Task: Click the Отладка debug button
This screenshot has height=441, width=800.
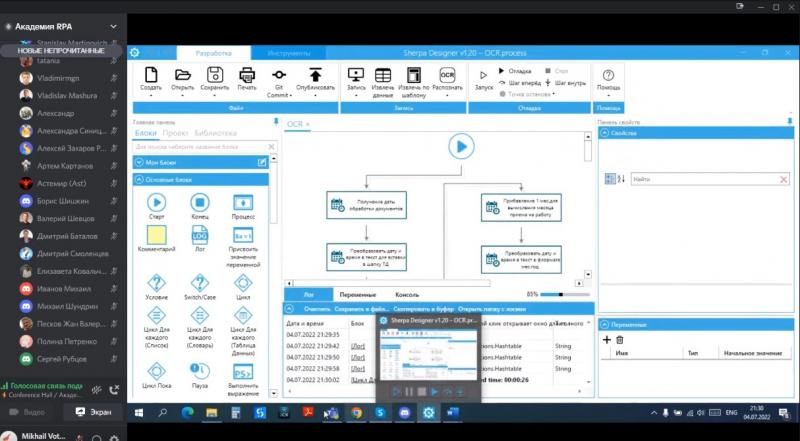Action: (515, 71)
